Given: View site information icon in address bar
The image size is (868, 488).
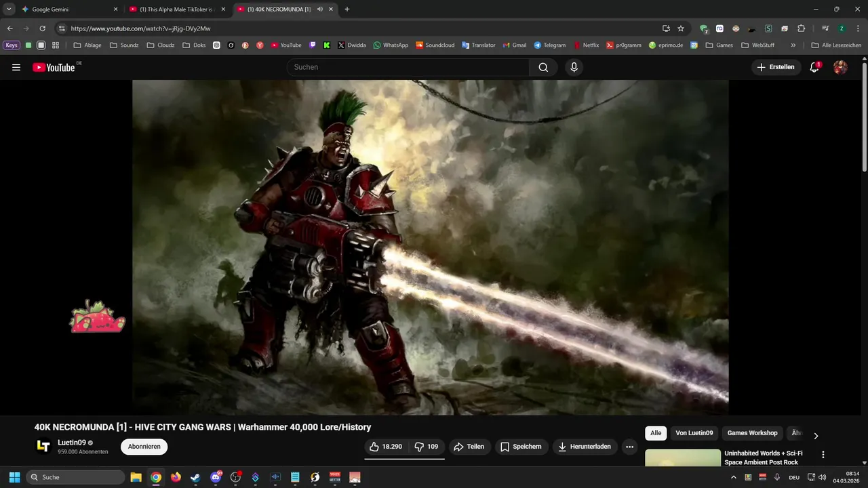Looking at the screenshot, I should tap(62, 28).
